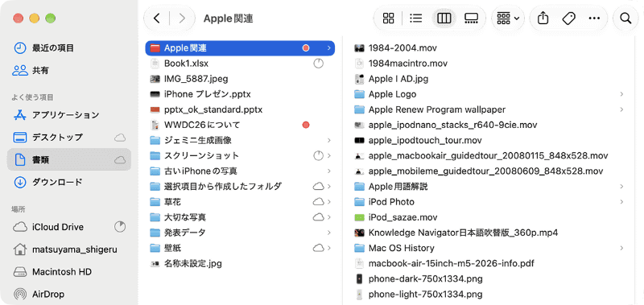This screenshot has width=644, height=305.
Task: Switch to gallery view
Action: [x=471, y=18]
